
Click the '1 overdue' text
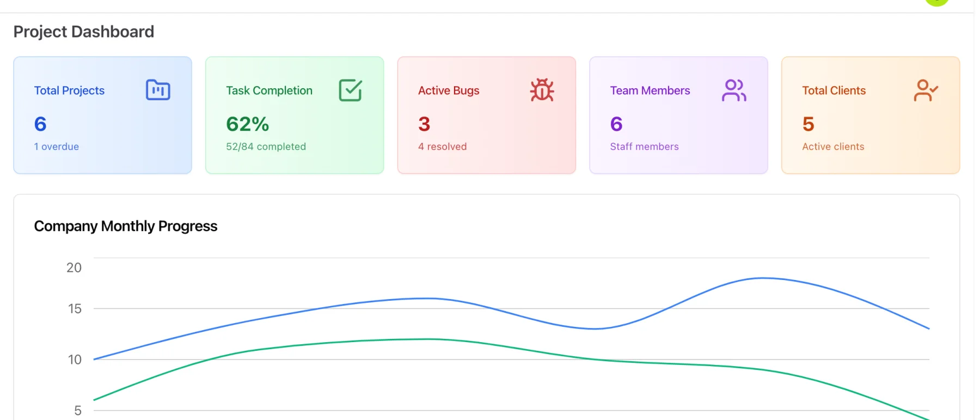[57, 147]
